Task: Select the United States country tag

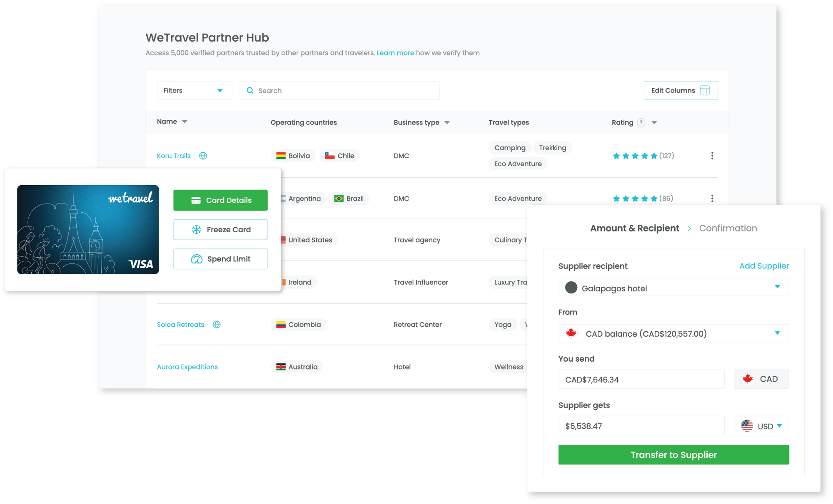Action: 309,240
